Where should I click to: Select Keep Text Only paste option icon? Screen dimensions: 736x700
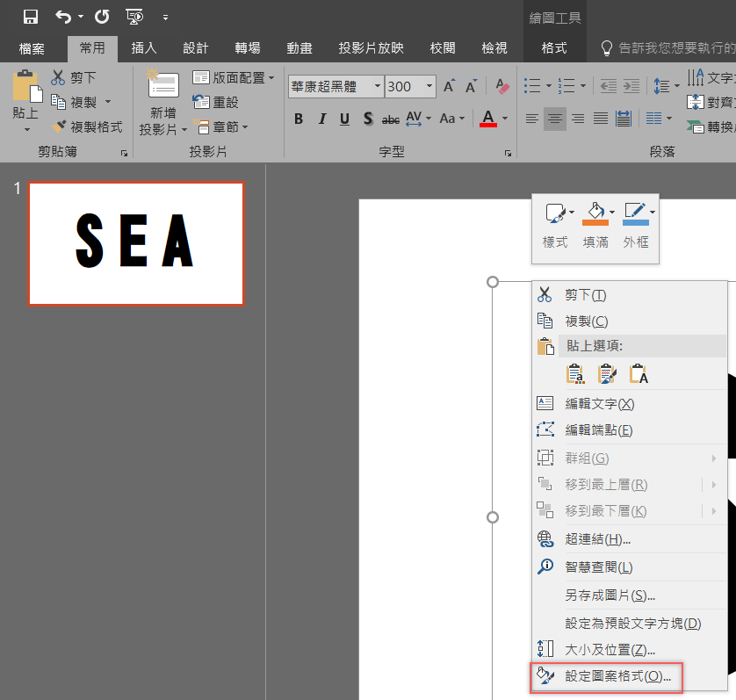(x=639, y=374)
